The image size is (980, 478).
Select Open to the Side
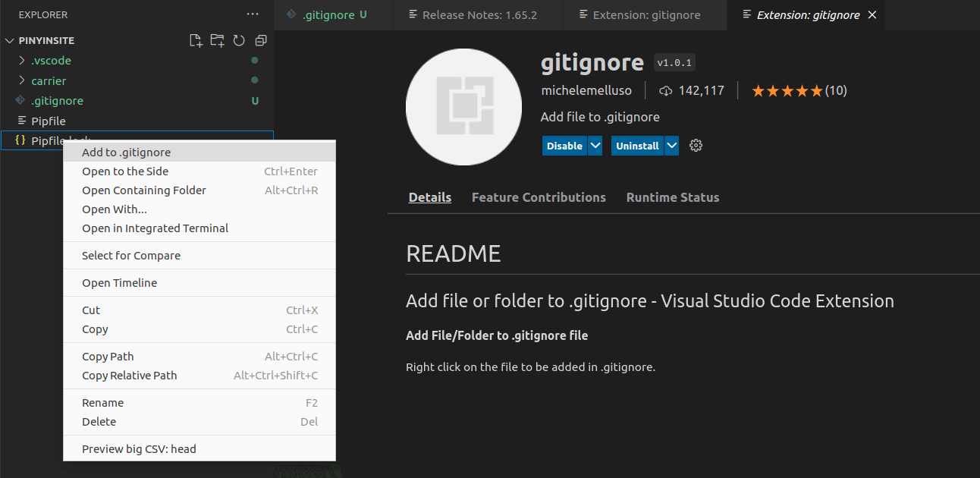tap(199, 171)
